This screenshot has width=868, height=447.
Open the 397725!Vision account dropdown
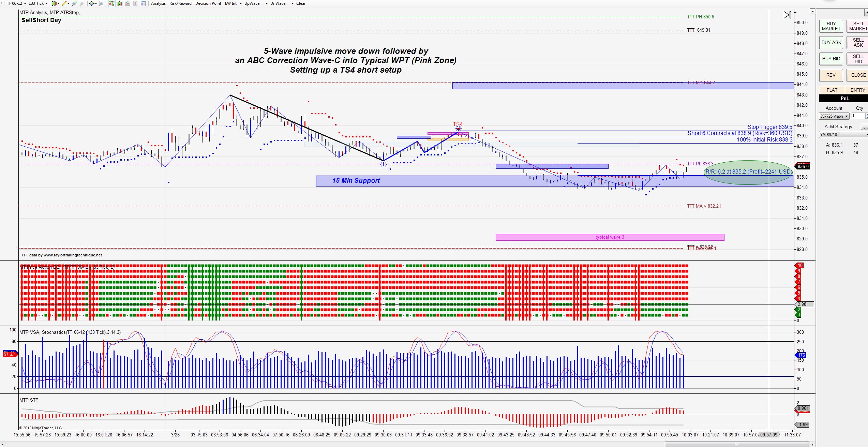[834, 116]
